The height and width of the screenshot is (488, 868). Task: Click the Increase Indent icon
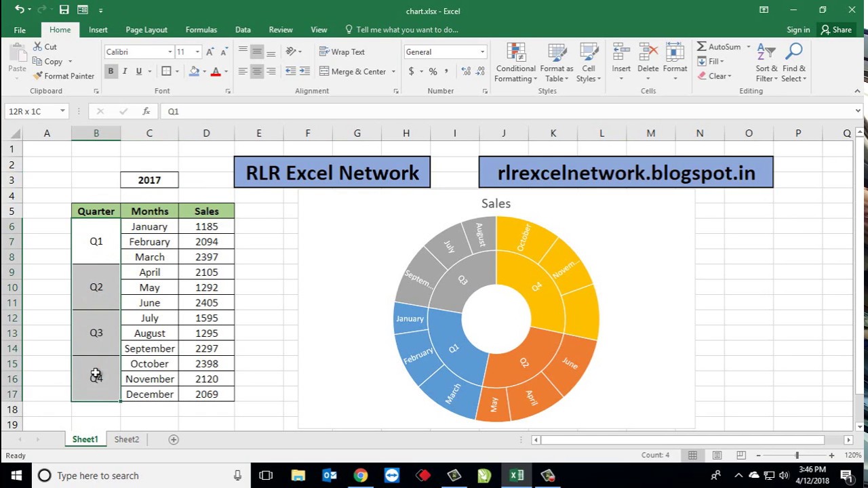click(305, 71)
